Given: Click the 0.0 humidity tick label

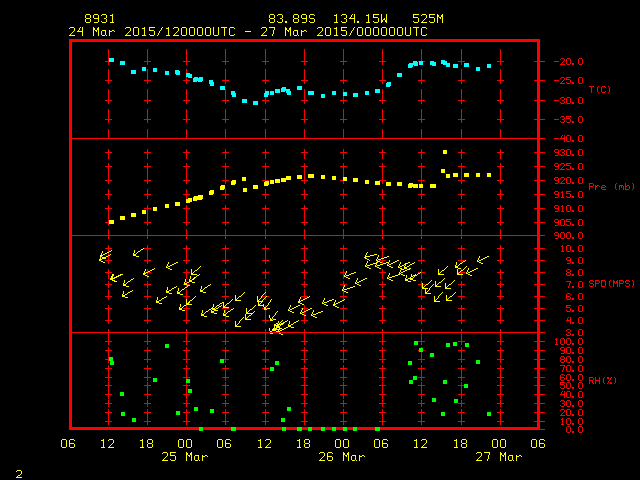Looking at the screenshot, I should tap(574, 430).
